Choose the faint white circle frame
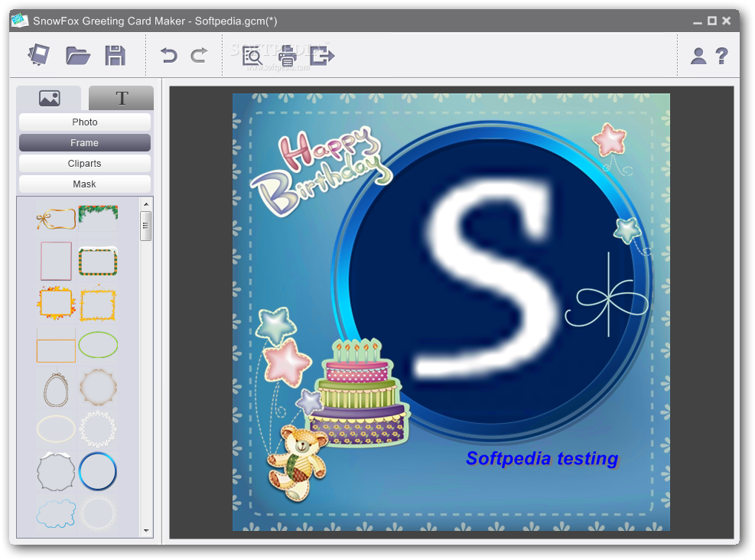Image resolution: width=755 pixels, height=560 pixels. (98, 514)
